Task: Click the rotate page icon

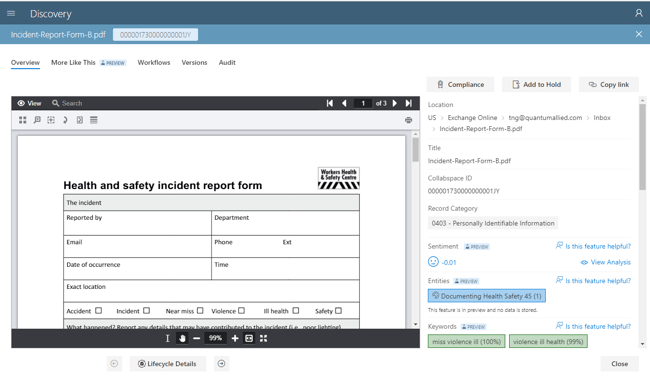Action: coord(65,120)
